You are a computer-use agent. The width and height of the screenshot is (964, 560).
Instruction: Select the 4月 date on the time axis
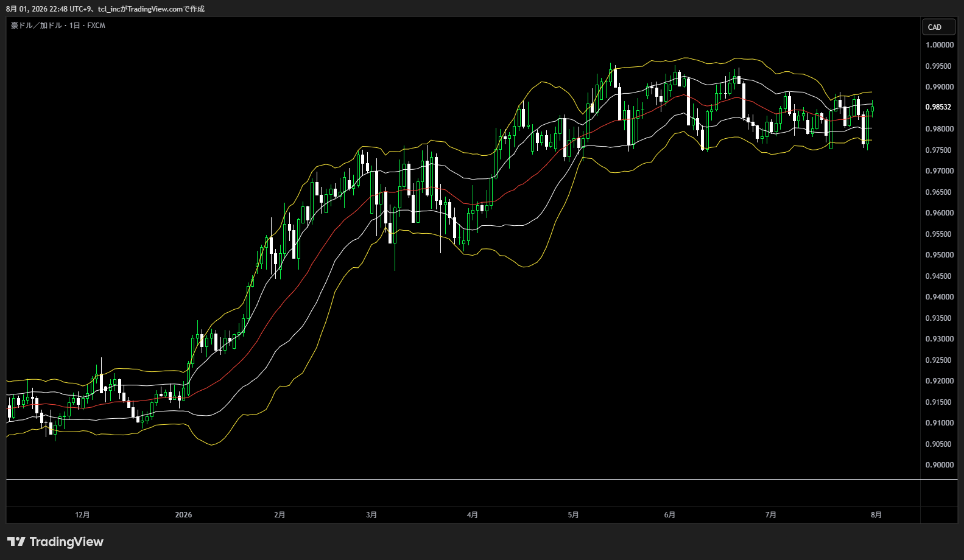pos(473,515)
